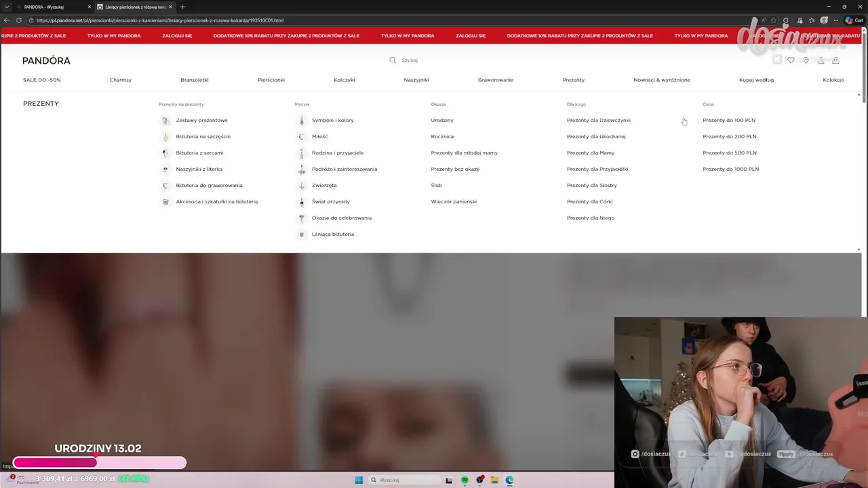Open the Kupuj według menu
Image resolution: width=868 pixels, height=488 pixels.
tap(757, 80)
